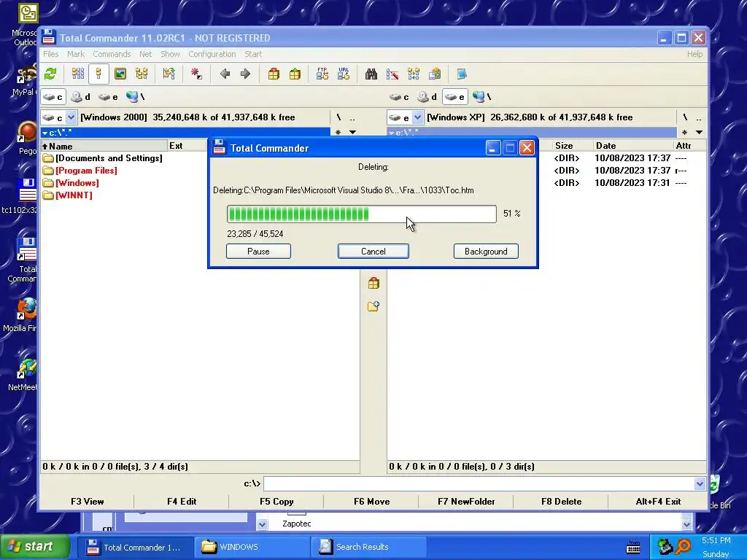Open the Files menu
This screenshot has width=747, height=560.
50,54
